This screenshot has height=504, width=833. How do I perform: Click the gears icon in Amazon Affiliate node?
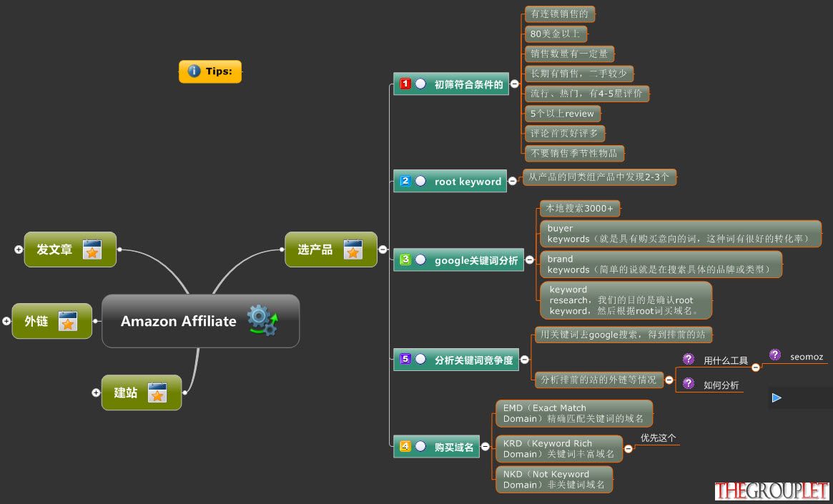pyautogui.click(x=263, y=320)
